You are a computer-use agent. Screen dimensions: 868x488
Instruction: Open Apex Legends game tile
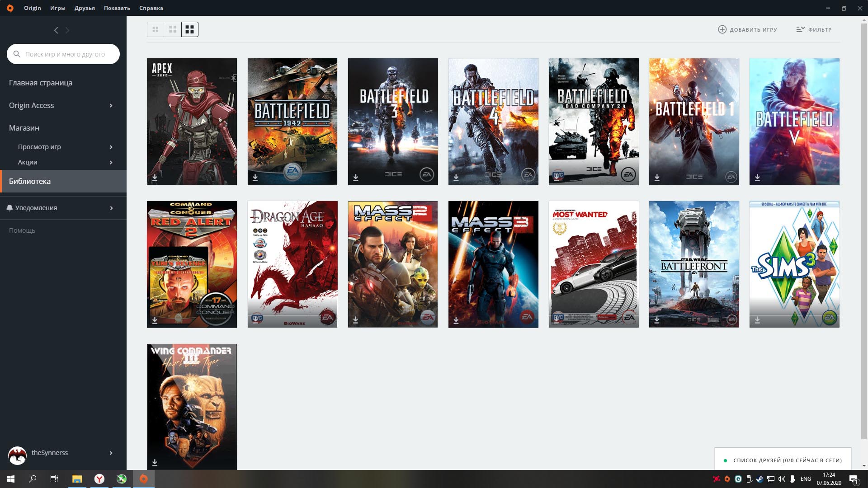[192, 122]
